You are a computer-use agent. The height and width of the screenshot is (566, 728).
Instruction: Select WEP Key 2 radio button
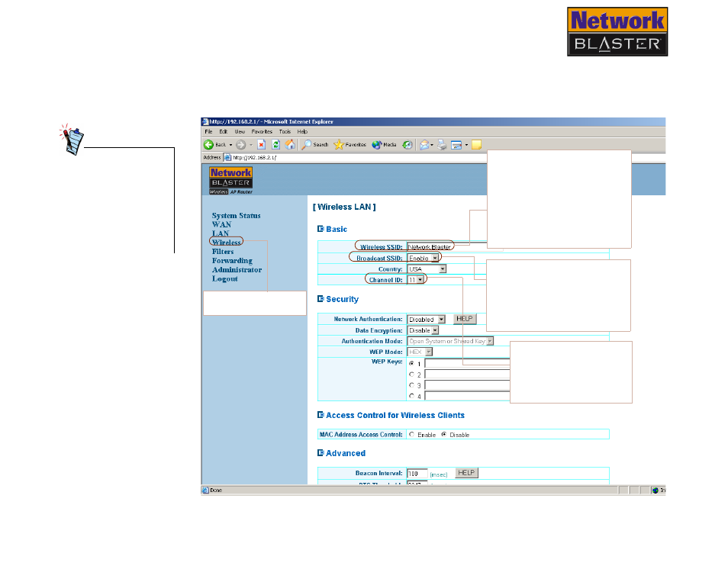click(411, 374)
